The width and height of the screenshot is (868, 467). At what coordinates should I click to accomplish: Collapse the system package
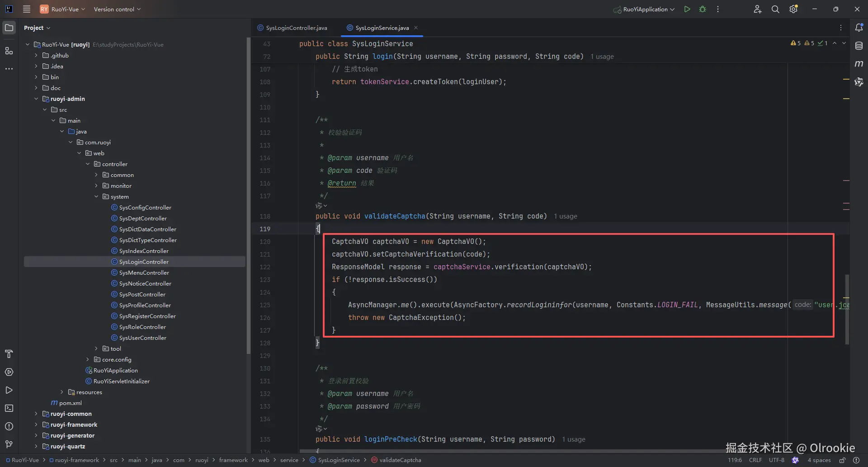96,196
